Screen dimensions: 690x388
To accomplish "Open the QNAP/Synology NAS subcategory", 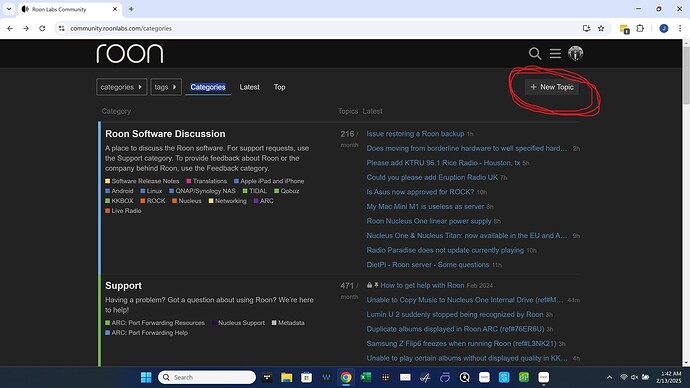I will [x=202, y=191].
